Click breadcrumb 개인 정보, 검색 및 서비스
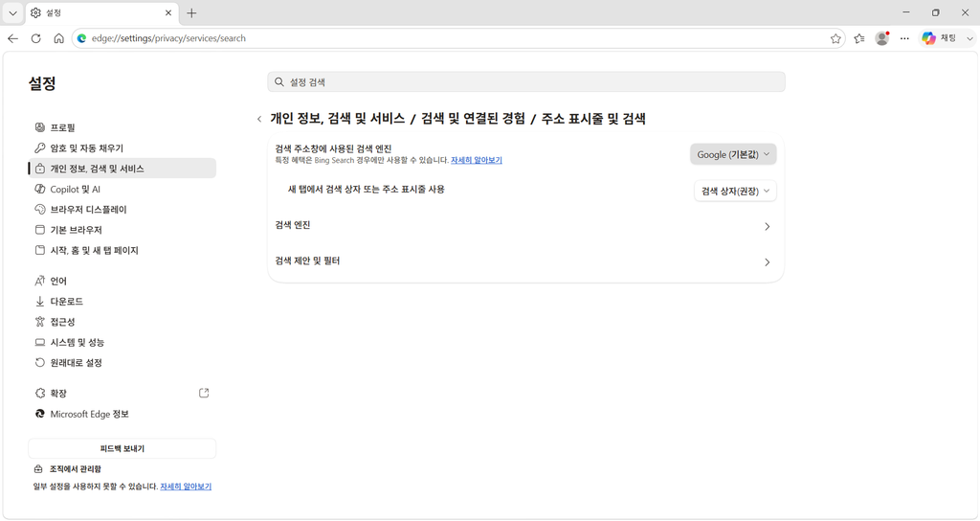980x521 pixels. pos(338,119)
